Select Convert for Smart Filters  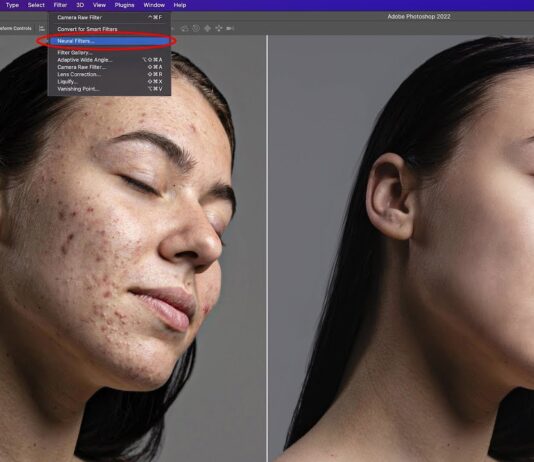[109, 29]
